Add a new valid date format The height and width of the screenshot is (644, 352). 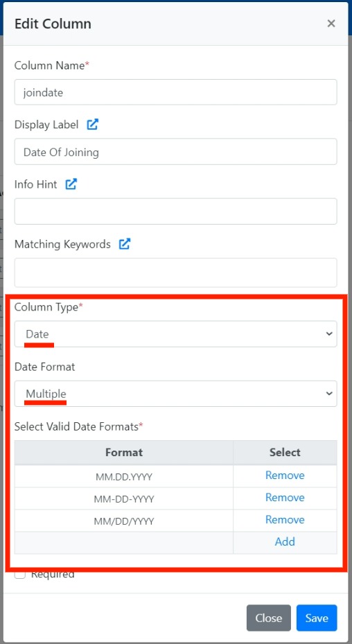point(285,541)
